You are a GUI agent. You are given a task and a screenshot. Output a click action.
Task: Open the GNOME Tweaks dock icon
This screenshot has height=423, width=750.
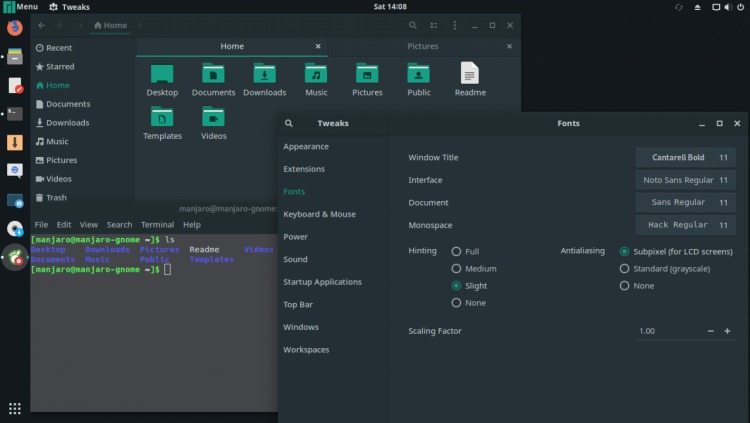(15, 257)
